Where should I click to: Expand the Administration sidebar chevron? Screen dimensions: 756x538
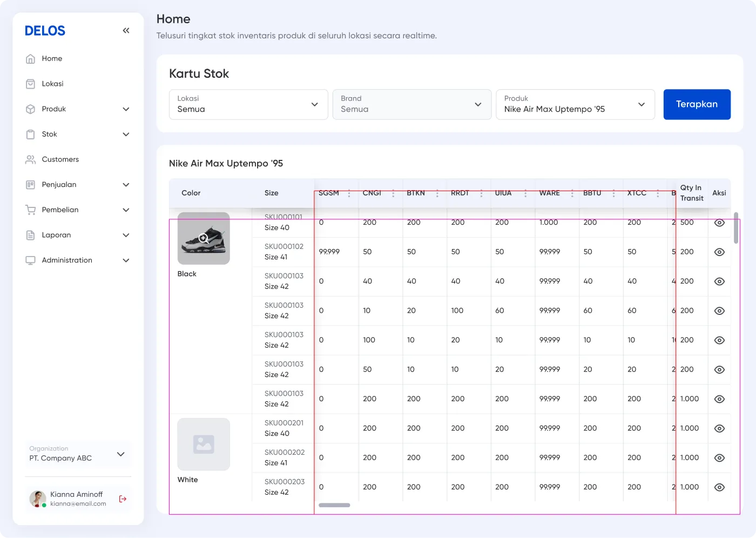pos(126,260)
